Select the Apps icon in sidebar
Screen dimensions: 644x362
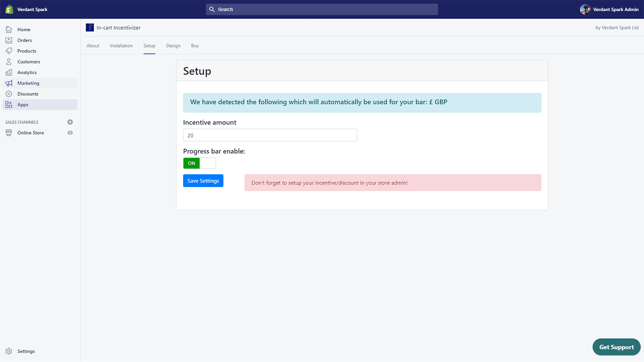point(9,104)
